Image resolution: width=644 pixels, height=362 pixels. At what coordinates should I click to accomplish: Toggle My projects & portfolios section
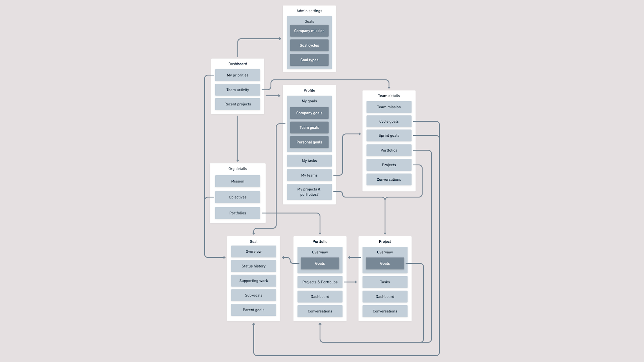[309, 192]
